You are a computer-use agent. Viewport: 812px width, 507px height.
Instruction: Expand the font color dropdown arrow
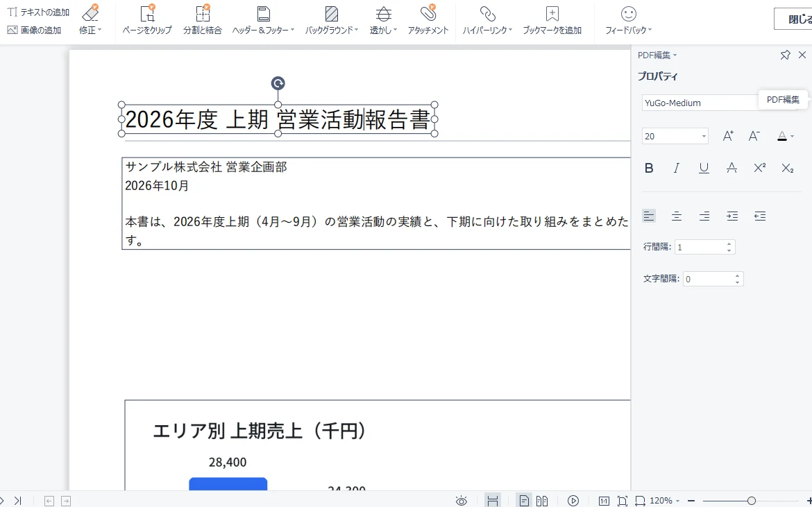(x=793, y=137)
